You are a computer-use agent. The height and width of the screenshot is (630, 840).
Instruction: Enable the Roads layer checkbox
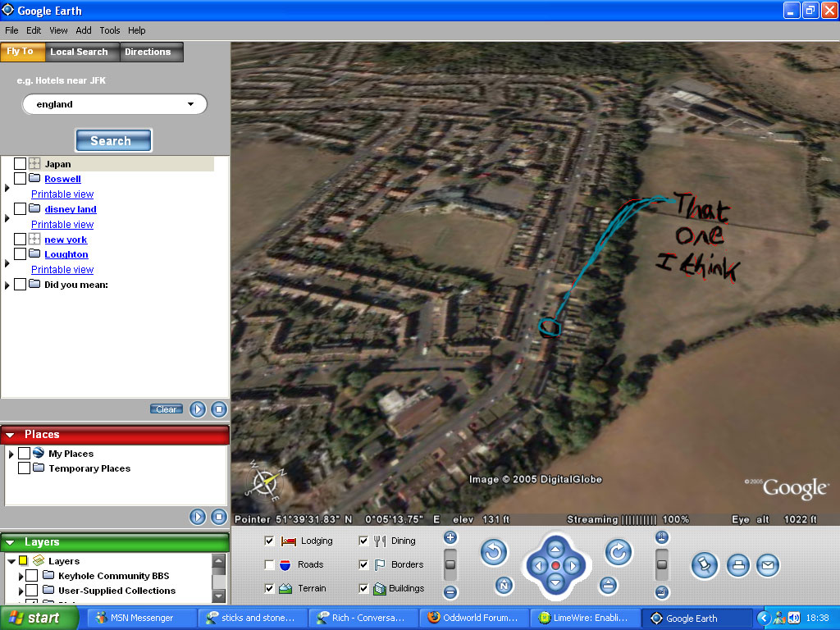pyautogui.click(x=269, y=564)
